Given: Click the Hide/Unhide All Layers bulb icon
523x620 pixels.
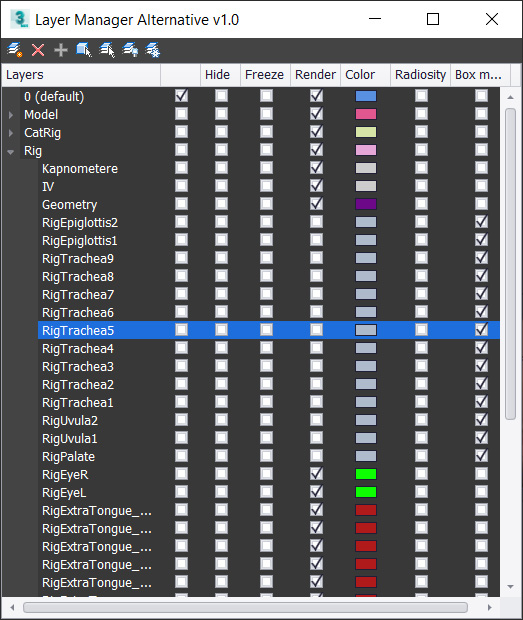Looking at the screenshot, I should tap(130, 50).
